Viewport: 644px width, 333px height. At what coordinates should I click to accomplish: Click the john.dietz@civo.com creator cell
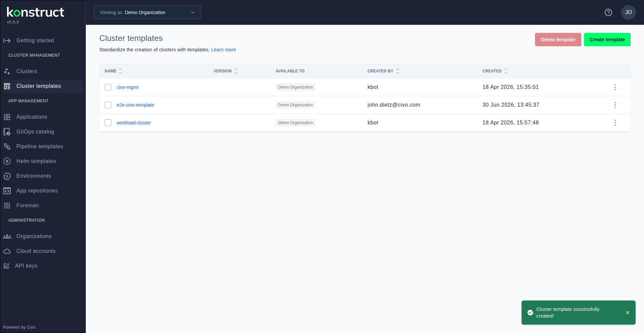pos(394,105)
